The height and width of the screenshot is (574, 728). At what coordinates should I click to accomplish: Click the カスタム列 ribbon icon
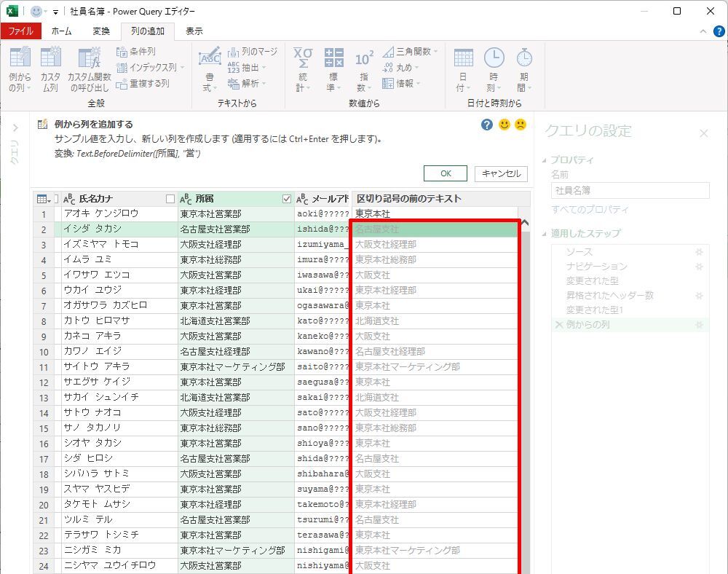pos(50,59)
